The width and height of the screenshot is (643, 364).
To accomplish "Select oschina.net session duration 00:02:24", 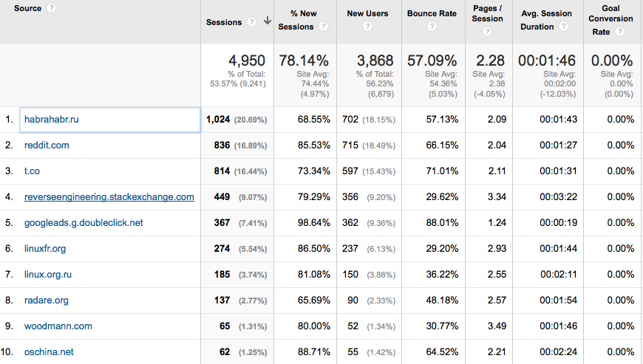I will coord(558,351).
